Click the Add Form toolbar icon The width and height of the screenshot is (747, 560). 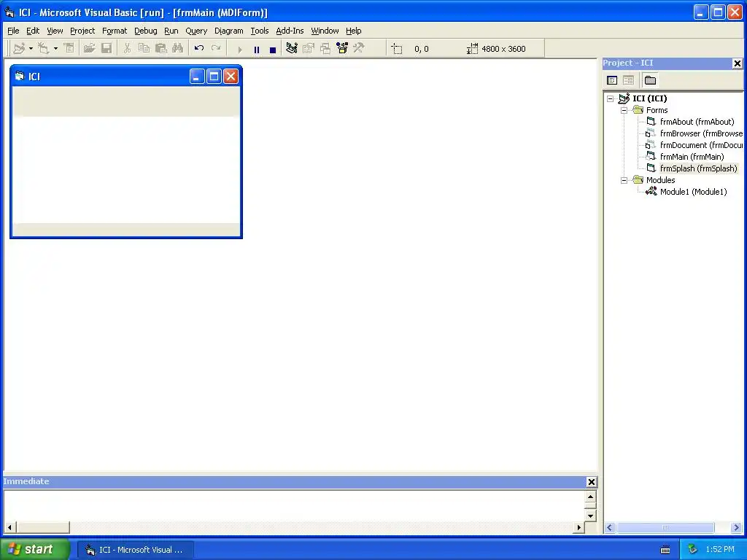click(44, 49)
